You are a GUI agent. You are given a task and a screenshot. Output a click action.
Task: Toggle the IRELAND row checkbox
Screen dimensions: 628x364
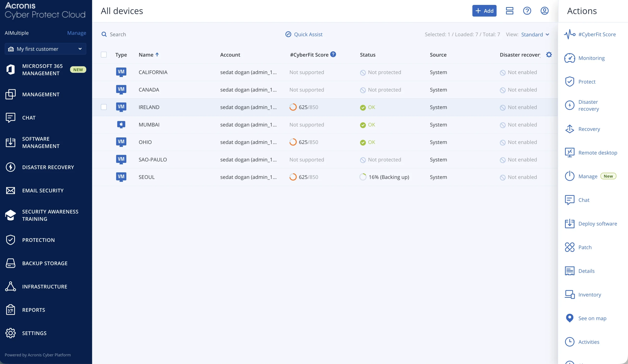click(104, 107)
